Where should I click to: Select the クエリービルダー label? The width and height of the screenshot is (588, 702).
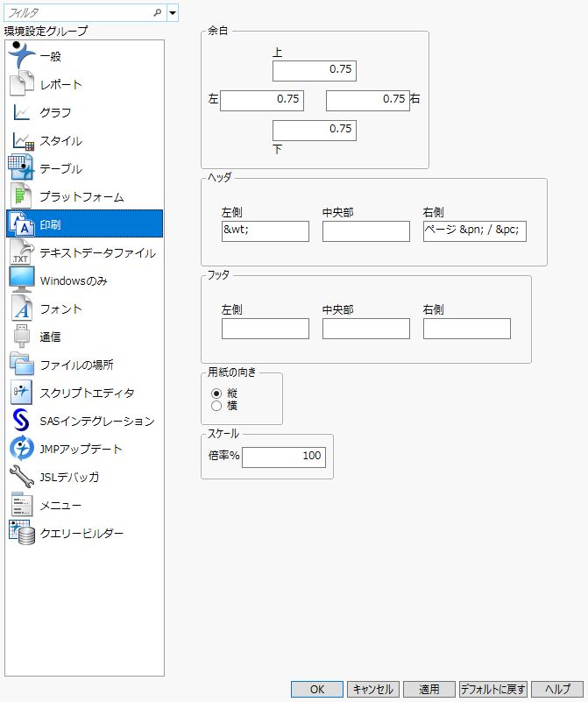[x=81, y=533]
